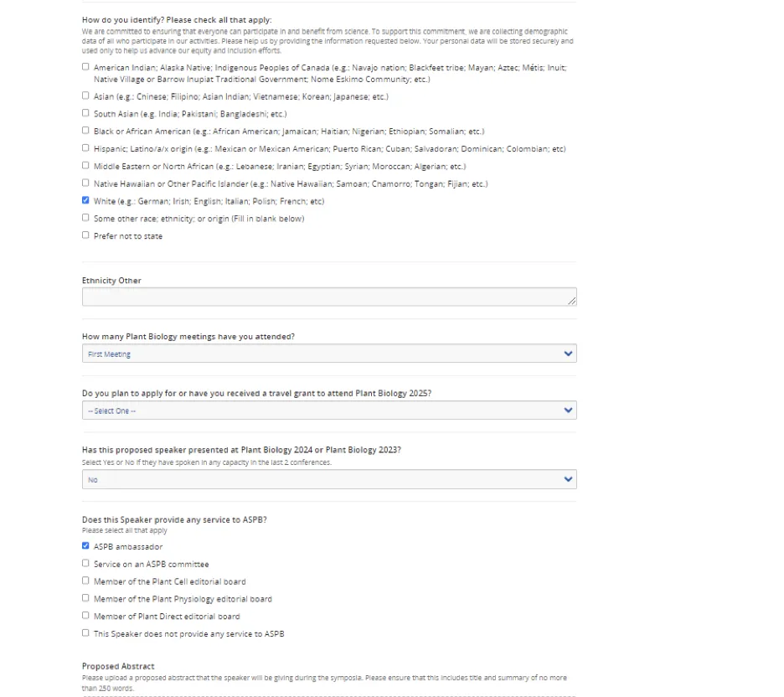Image resolution: width=784 pixels, height=697 pixels.
Task: Check Native Hawaiian or Other Pacific Islander
Action: (x=85, y=183)
